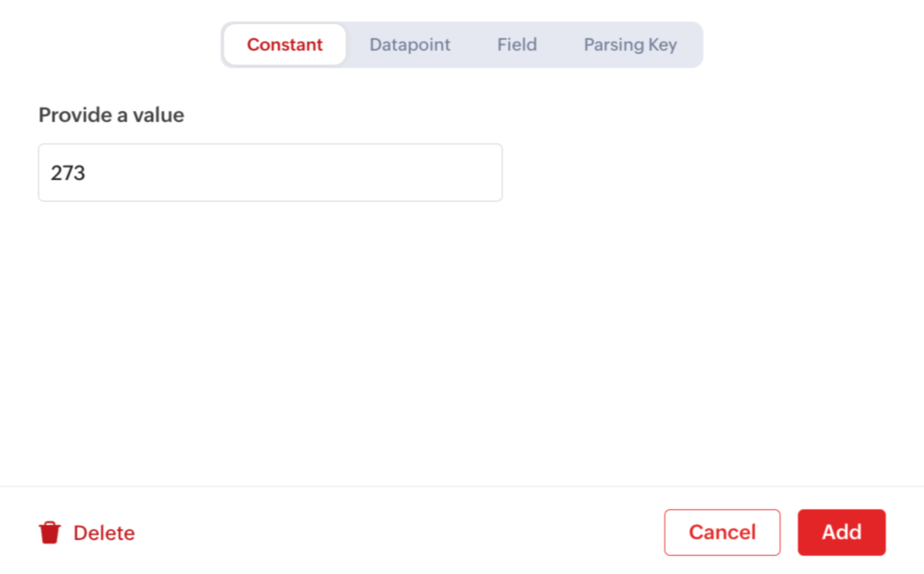Click the Delete text link
The height and width of the screenshot is (574, 924).
104,533
